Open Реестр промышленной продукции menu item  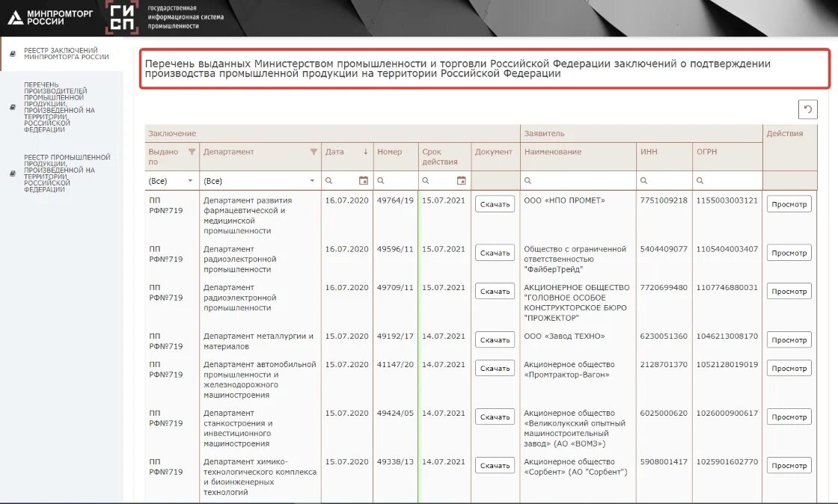click(67, 173)
